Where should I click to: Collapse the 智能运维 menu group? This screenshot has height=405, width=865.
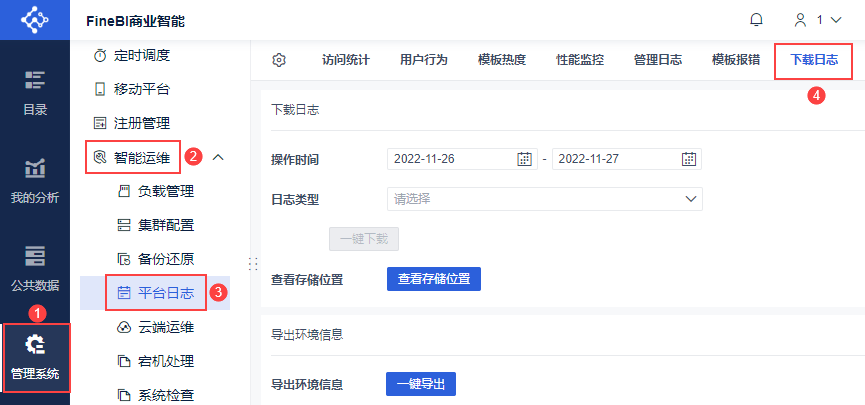coord(220,157)
